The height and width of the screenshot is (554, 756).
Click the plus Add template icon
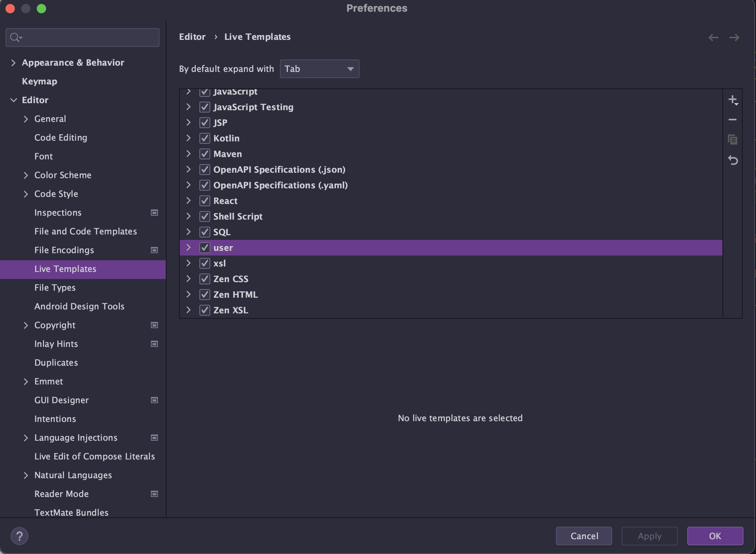click(733, 100)
